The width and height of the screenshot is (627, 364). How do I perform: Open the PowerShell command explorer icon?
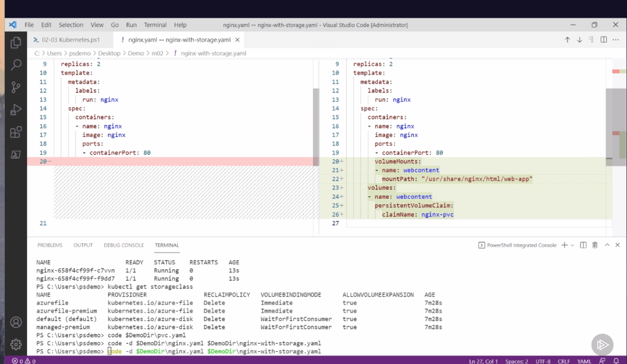[x=16, y=155]
